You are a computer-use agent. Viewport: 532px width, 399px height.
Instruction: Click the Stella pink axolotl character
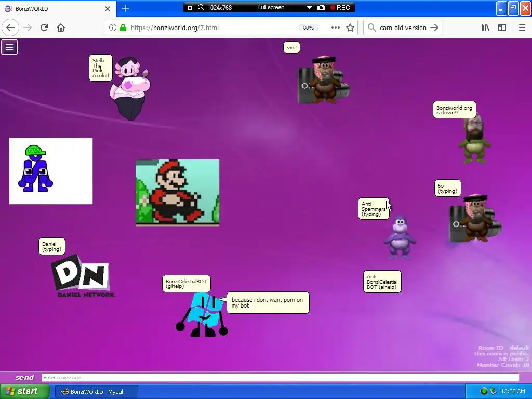coord(130,88)
